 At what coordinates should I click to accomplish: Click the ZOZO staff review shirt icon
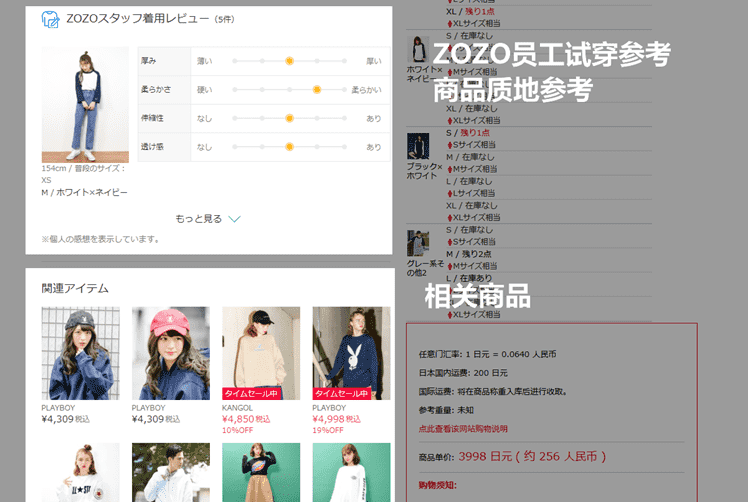pyautogui.click(x=51, y=19)
